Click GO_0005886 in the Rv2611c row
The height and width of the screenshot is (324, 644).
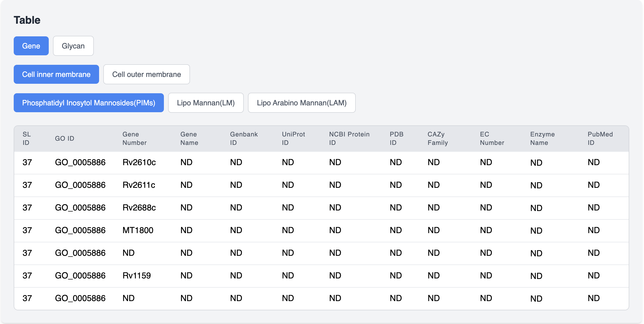80,185
